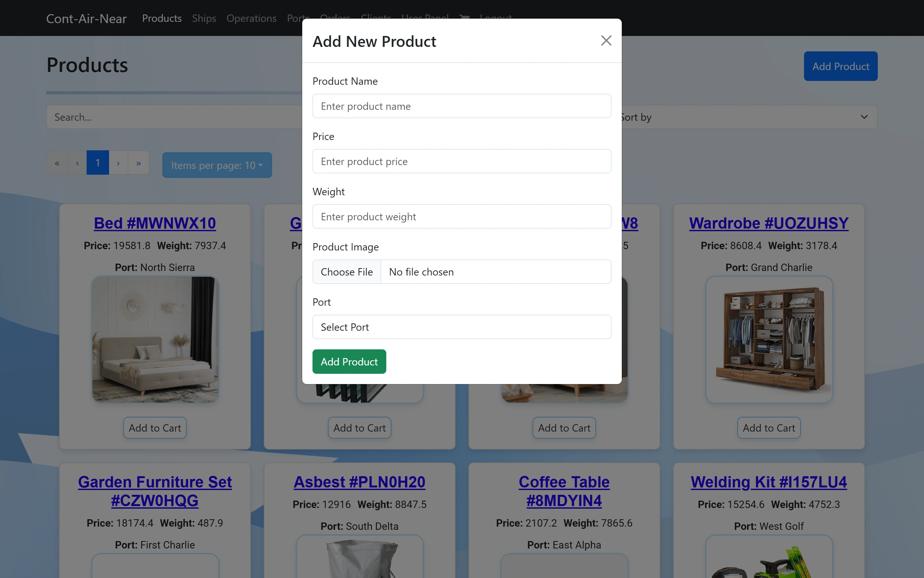Click the Add New Product dialog title

pos(374,41)
